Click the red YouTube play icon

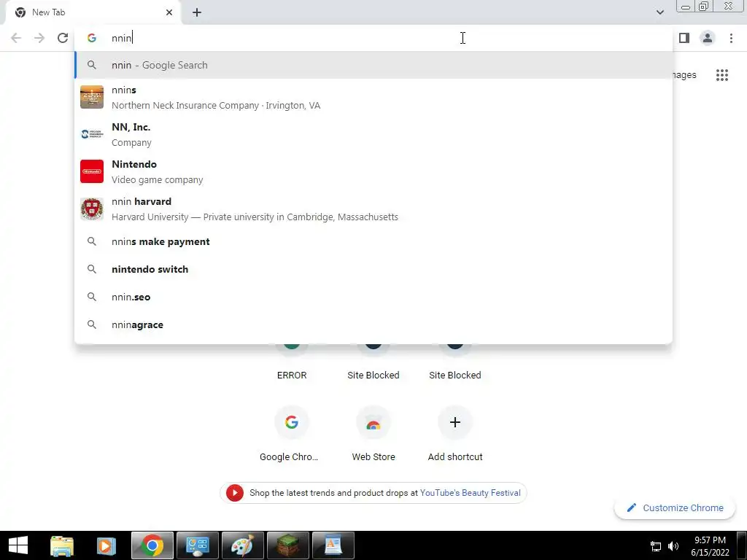[x=234, y=493]
